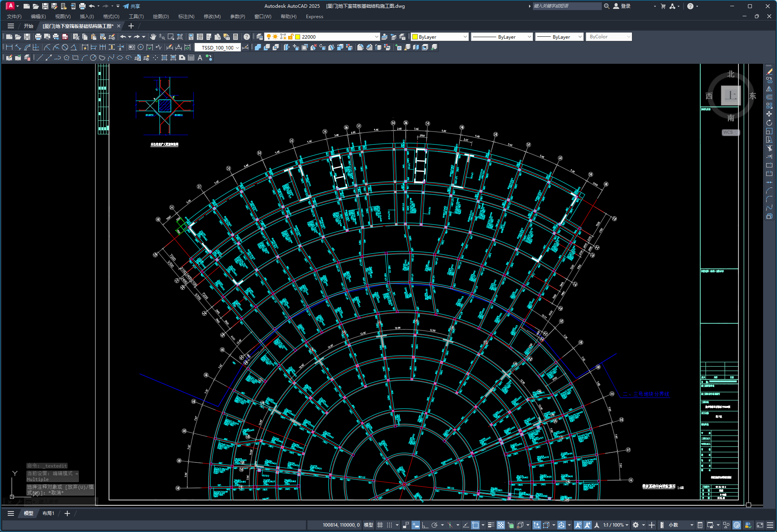Switch to the 布局1 layout tab

[48, 513]
